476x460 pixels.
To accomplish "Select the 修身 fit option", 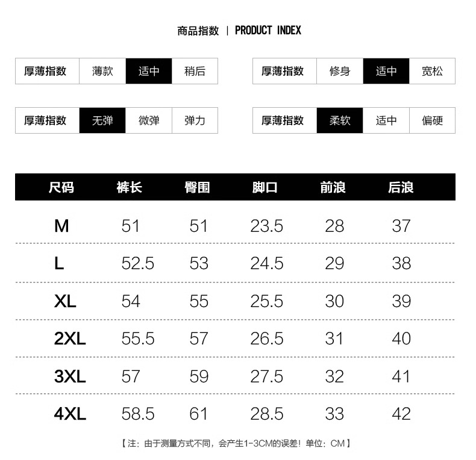I will [340, 71].
